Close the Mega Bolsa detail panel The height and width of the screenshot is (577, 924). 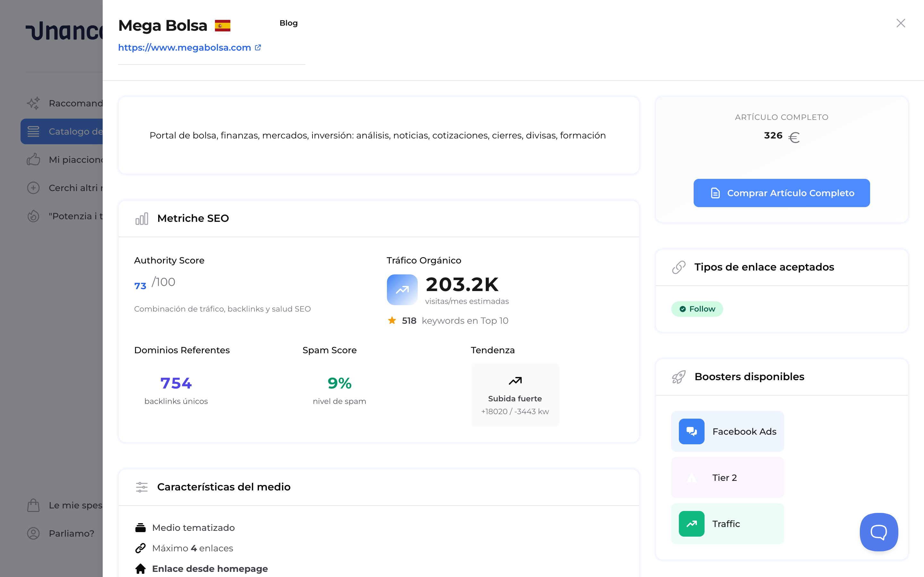click(x=900, y=23)
